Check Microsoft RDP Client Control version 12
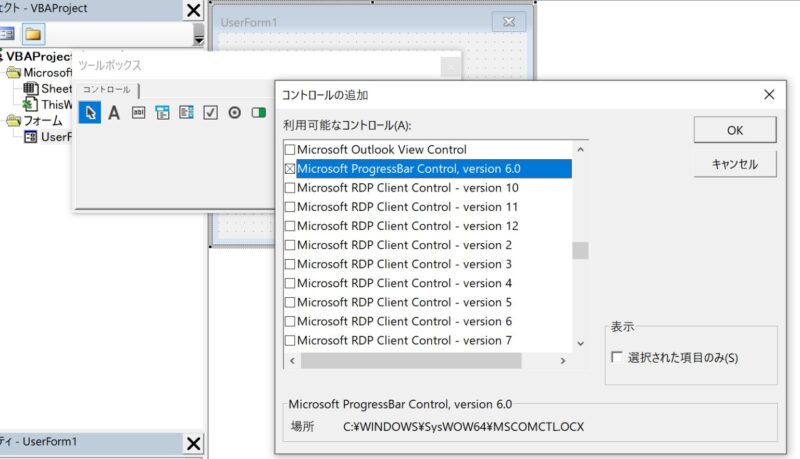Image resolution: width=800 pixels, height=459 pixels. click(290, 226)
